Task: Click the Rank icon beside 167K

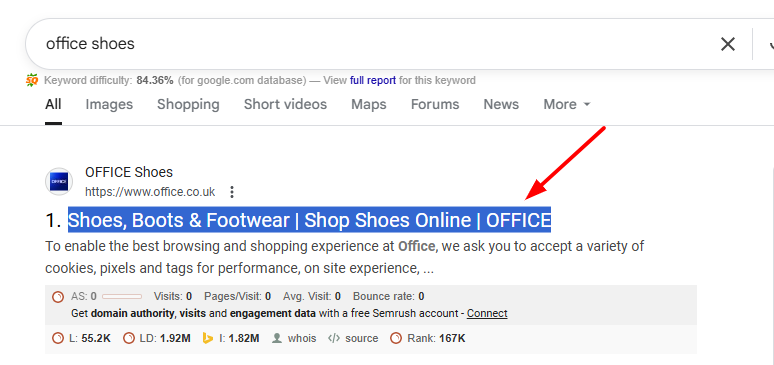Action: pyautogui.click(x=396, y=338)
